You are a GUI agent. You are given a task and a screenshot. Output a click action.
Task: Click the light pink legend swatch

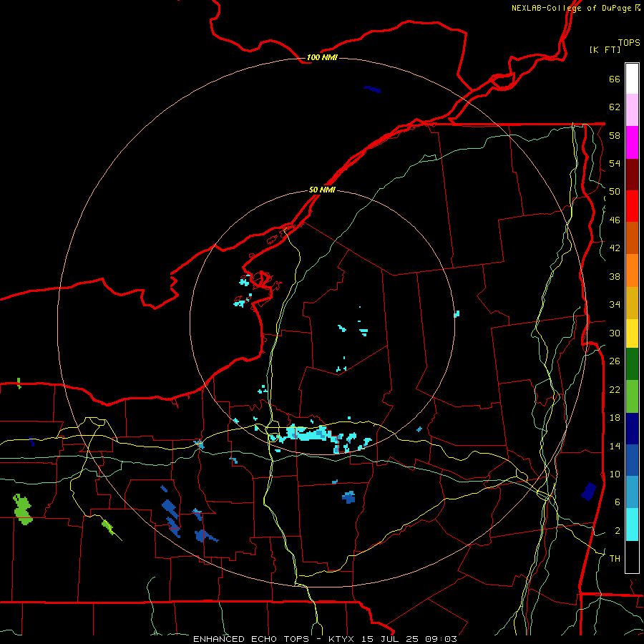(632, 110)
